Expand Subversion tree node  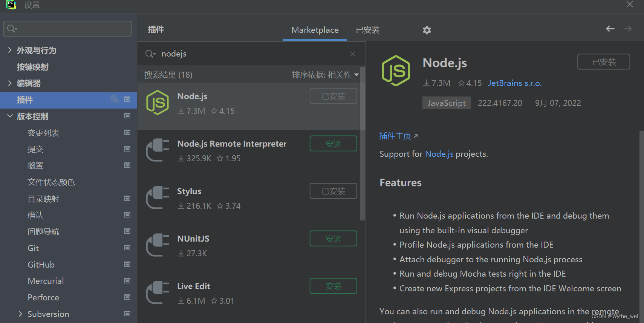pyautogui.click(x=20, y=314)
